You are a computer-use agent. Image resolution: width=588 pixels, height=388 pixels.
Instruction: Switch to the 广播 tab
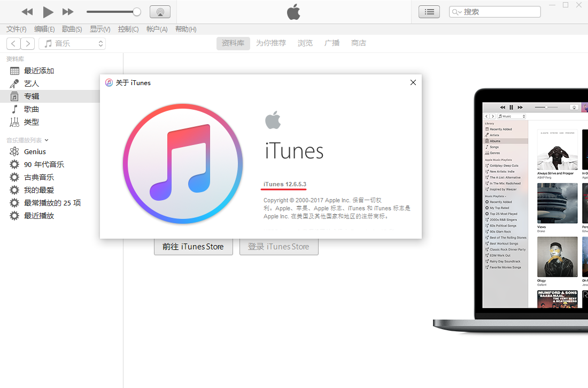pos(332,43)
